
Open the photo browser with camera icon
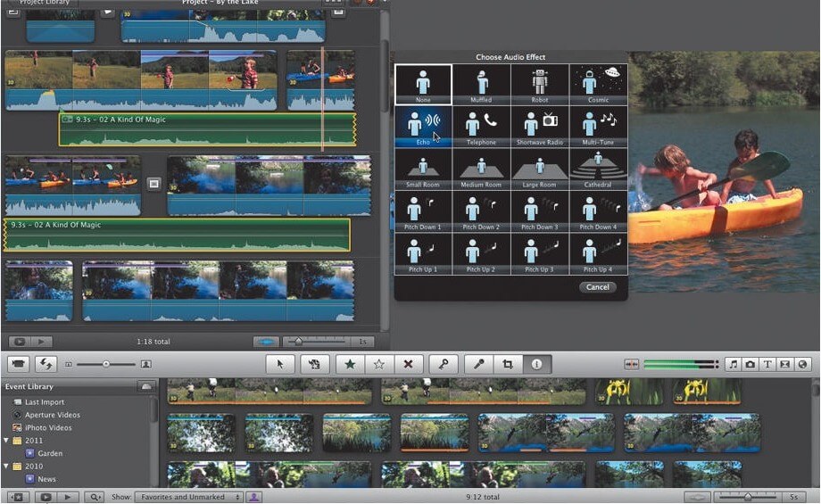(751, 364)
